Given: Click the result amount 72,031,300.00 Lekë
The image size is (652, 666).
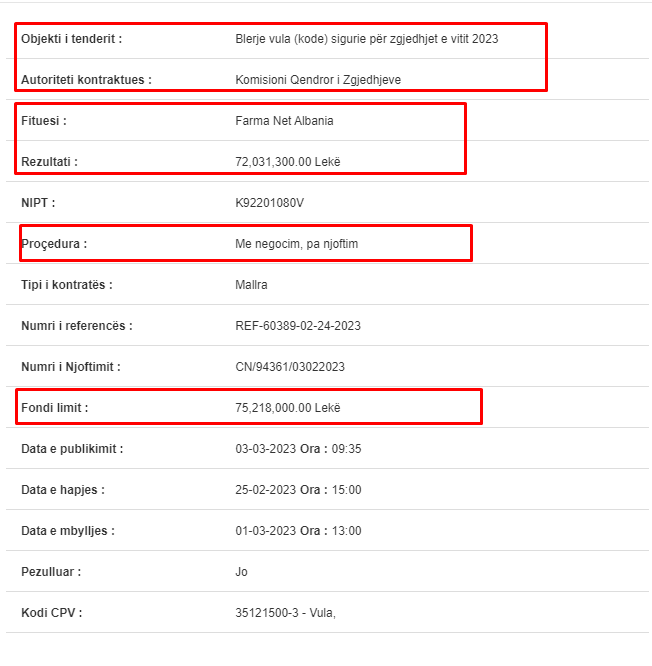Looking at the screenshot, I should point(288,162).
